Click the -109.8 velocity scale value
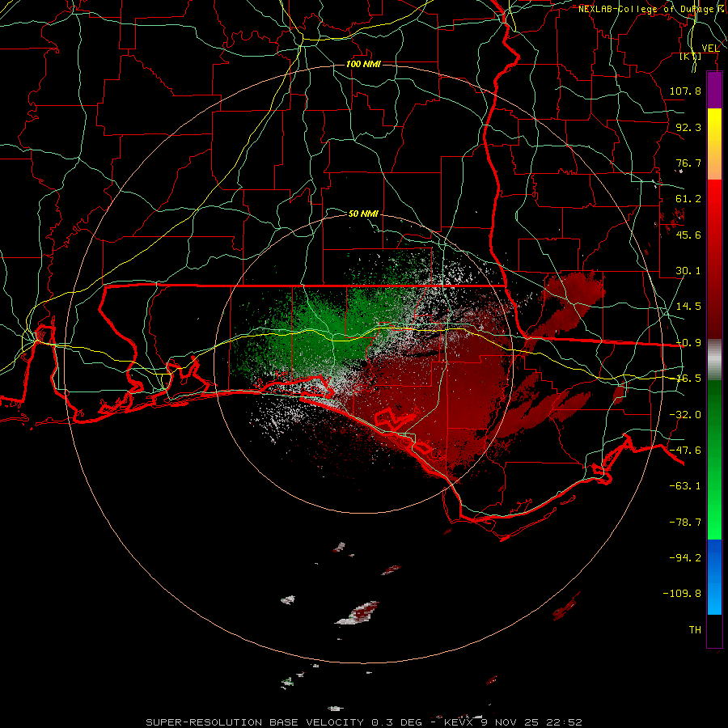Screen dimensions: 728x728 click(x=682, y=594)
